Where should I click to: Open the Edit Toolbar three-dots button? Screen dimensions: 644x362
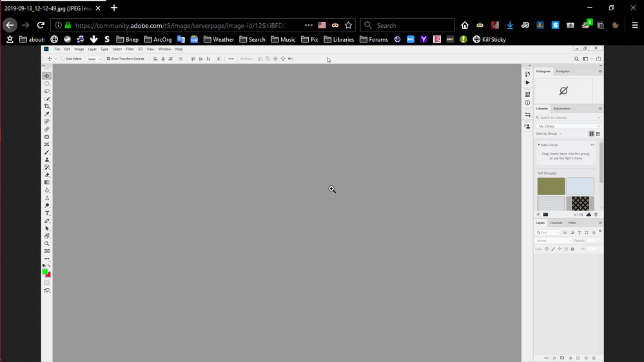pos(47,259)
